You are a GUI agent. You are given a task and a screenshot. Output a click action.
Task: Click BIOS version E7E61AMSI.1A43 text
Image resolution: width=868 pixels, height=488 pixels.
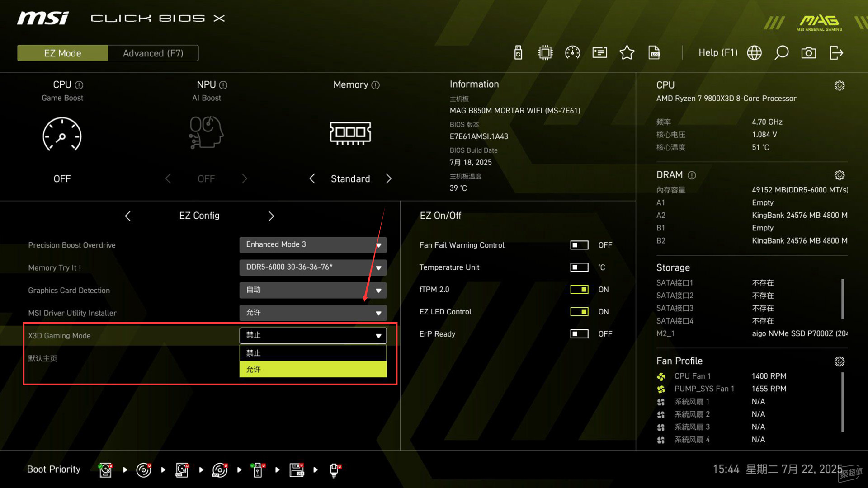coord(479,136)
